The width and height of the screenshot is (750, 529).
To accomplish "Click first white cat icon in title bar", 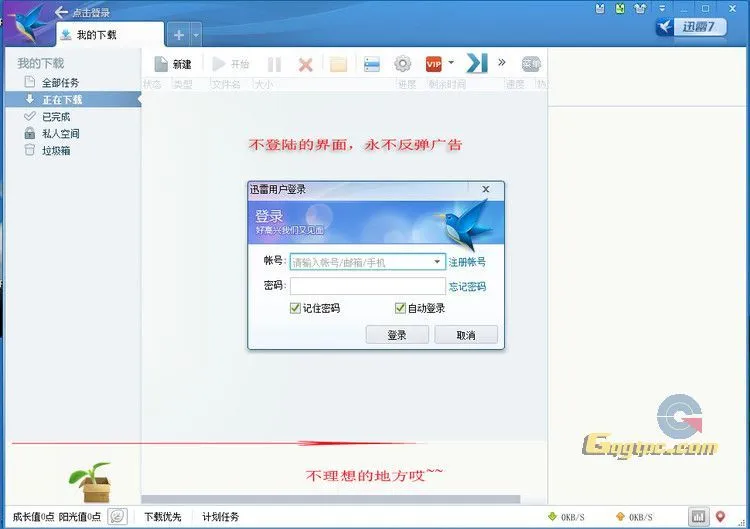I will coord(600,9).
